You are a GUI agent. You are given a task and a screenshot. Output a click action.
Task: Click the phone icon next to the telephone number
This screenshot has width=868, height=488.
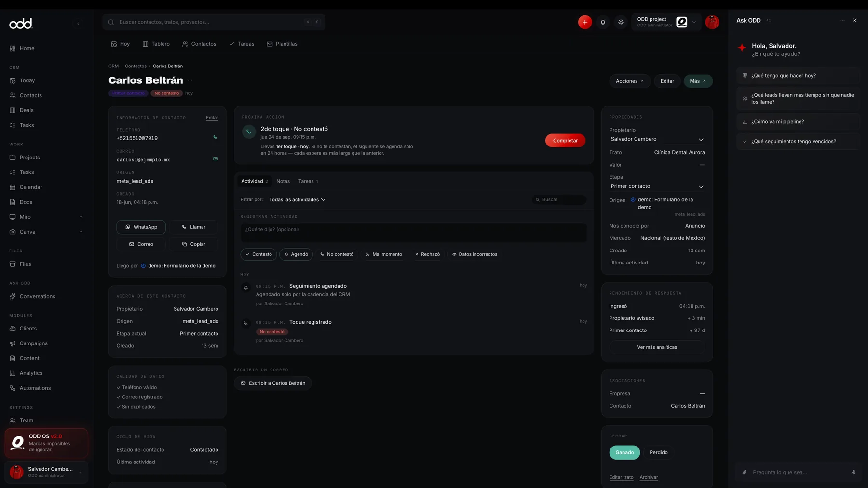[x=216, y=137]
